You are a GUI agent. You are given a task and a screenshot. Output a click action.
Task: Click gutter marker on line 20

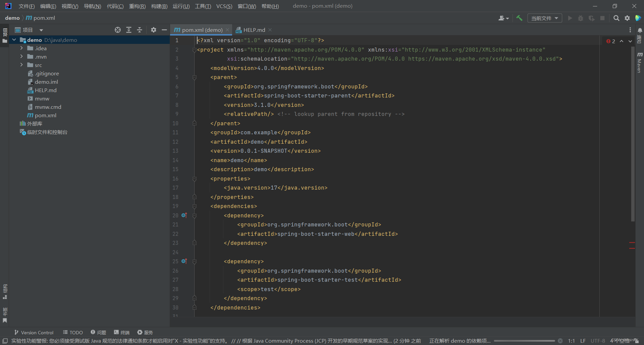(184, 215)
